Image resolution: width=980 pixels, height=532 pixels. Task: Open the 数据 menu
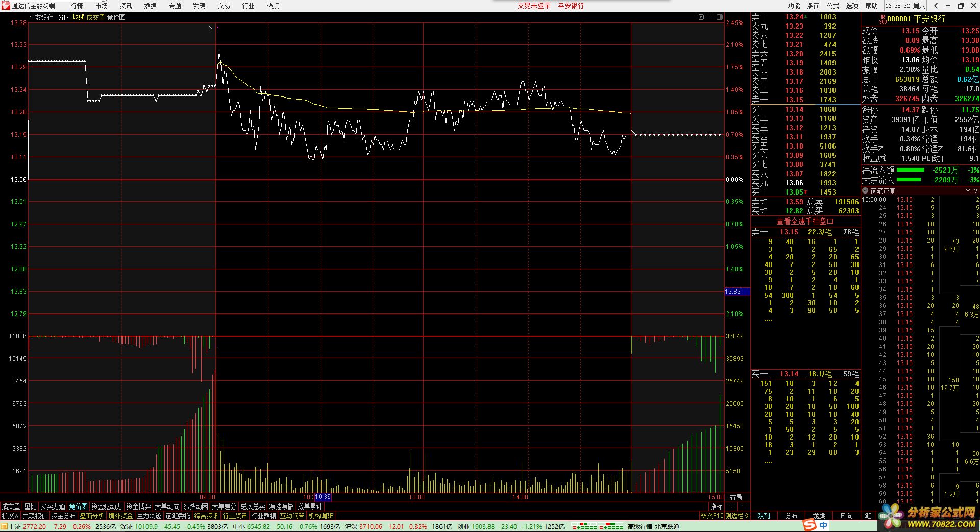[150, 6]
